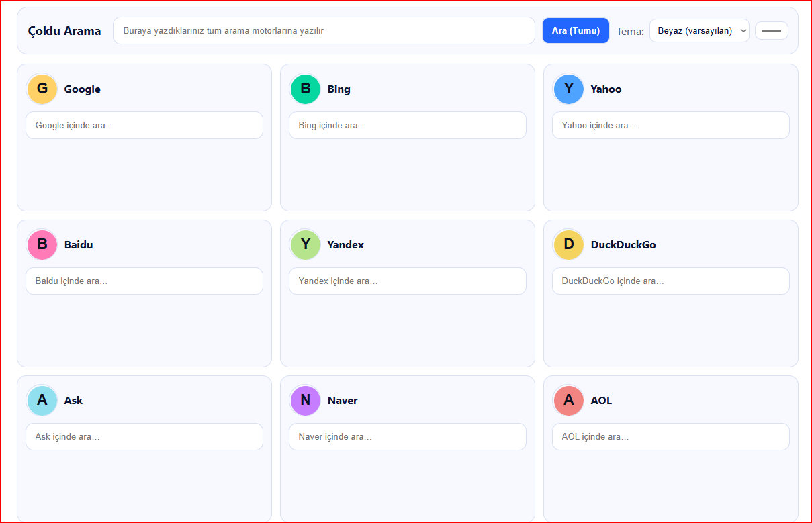Select the blue Yahoo 'Y' icon
The image size is (812, 523).
coord(569,89)
